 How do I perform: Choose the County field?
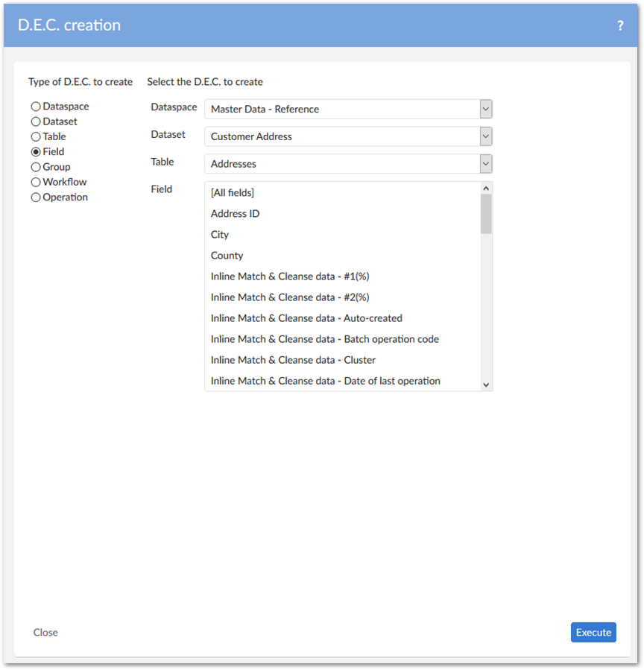coord(227,256)
